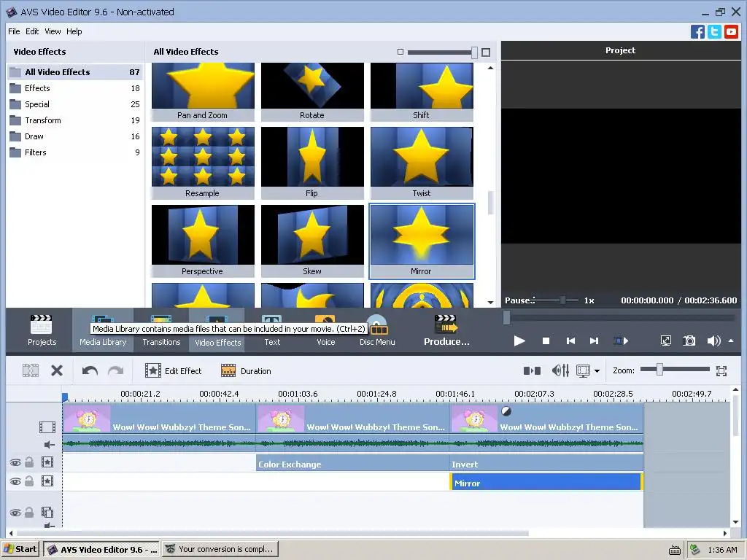Select the All Video Effects folder
The width and height of the screenshot is (747, 560).
click(x=75, y=72)
